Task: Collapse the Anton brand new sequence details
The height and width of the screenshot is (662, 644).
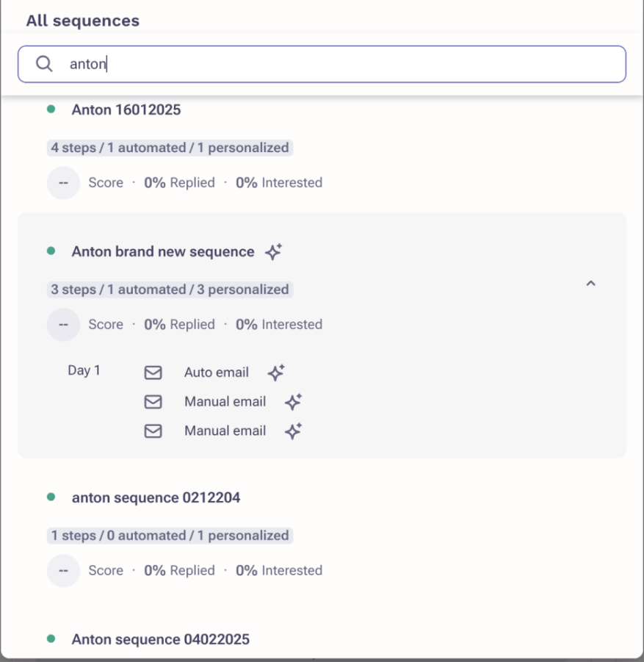Action: [591, 284]
